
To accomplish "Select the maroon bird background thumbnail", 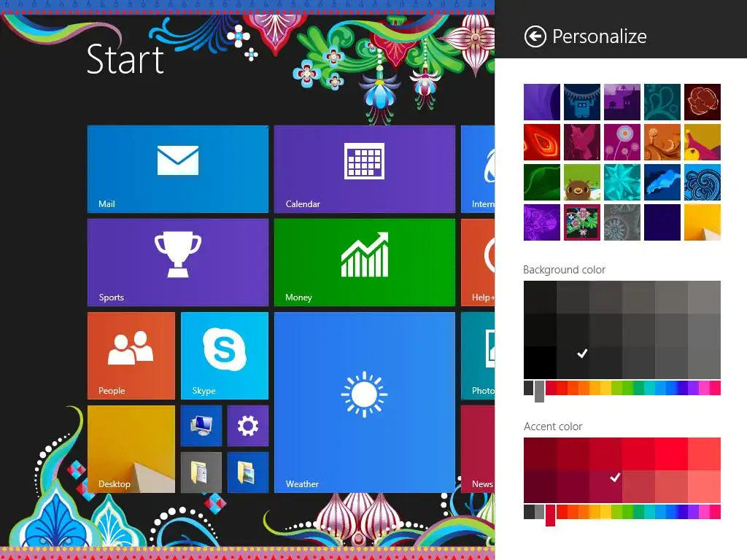I will coord(582,142).
